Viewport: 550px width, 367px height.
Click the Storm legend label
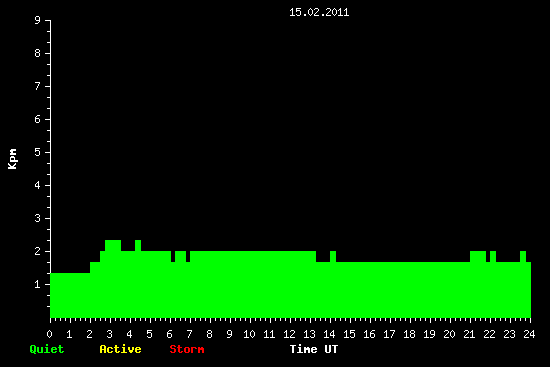(x=187, y=349)
